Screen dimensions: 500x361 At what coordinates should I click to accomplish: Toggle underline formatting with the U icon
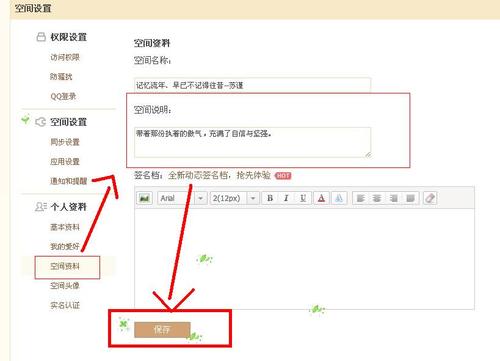click(x=303, y=198)
